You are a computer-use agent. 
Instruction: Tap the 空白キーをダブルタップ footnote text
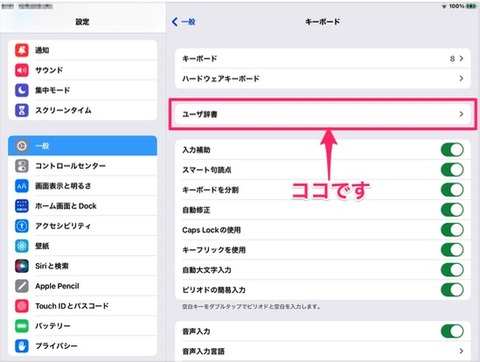click(x=251, y=306)
